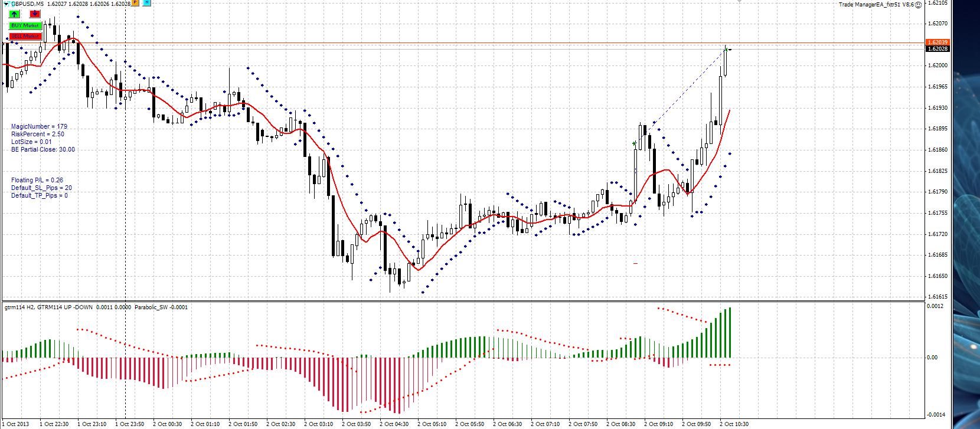The image size is (980, 429).
Task: Click the SELL Market button
Action: (x=25, y=36)
